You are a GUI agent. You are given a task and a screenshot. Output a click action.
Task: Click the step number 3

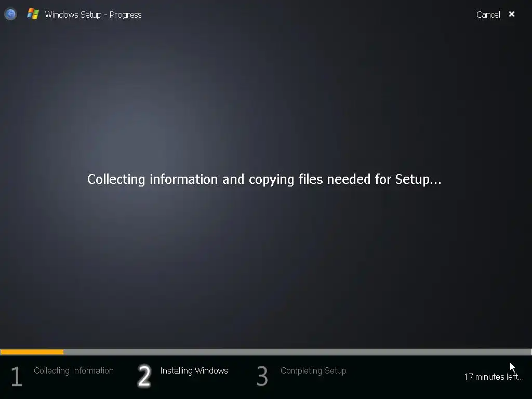[x=262, y=376]
